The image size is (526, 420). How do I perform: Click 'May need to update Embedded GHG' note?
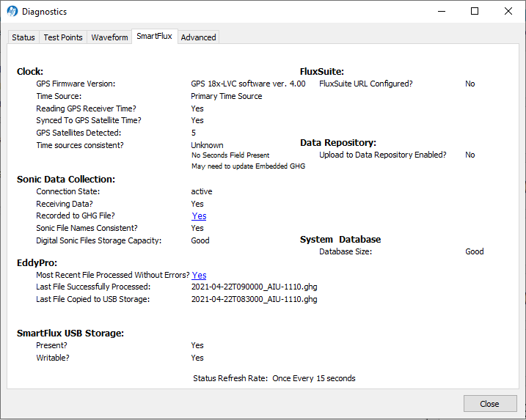click(248, 166)
